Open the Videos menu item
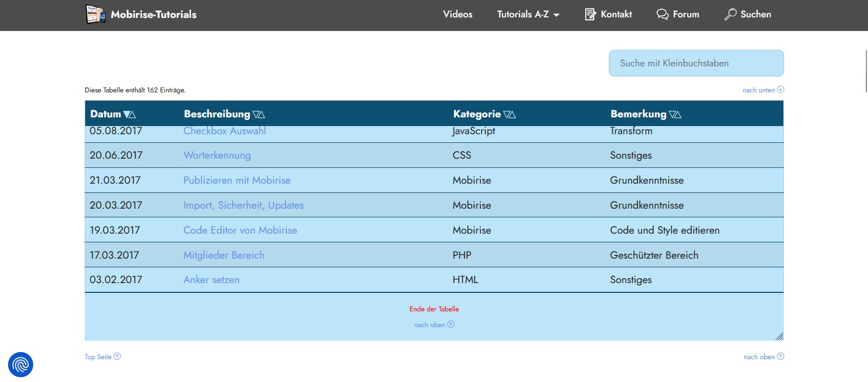The image size is (868, 382). [x=458, y=15]
